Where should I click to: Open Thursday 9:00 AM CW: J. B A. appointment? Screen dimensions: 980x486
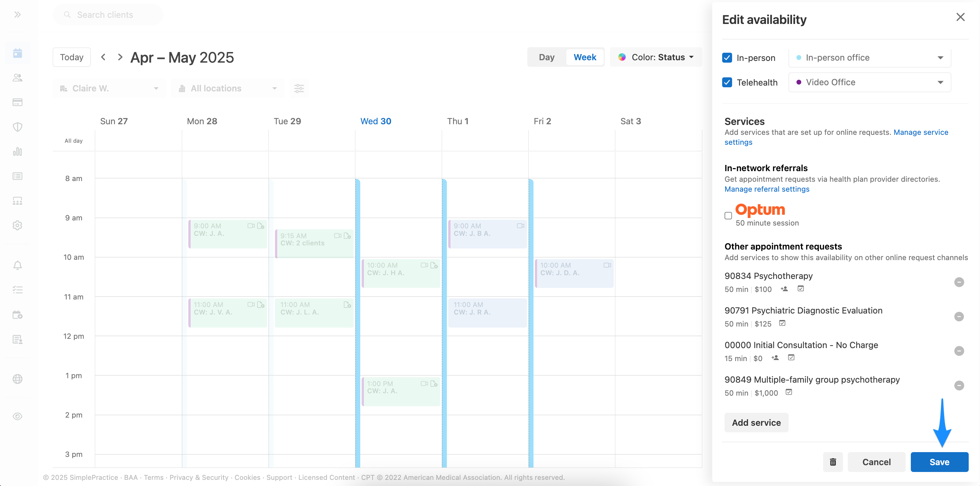point(488,234)
